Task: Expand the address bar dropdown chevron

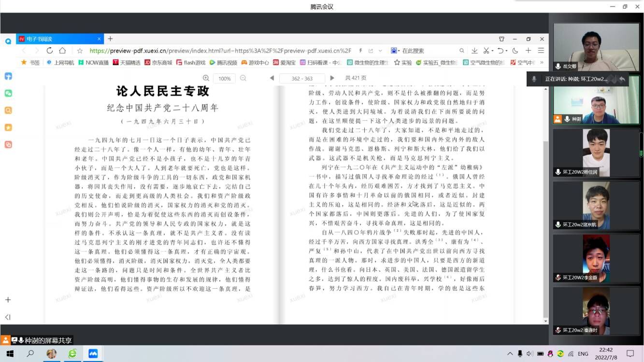Action: click(x=380, y=51)
